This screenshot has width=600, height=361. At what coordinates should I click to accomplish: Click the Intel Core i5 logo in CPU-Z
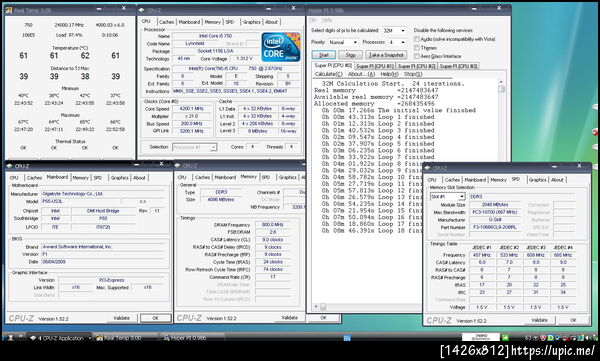click(281, 47)
